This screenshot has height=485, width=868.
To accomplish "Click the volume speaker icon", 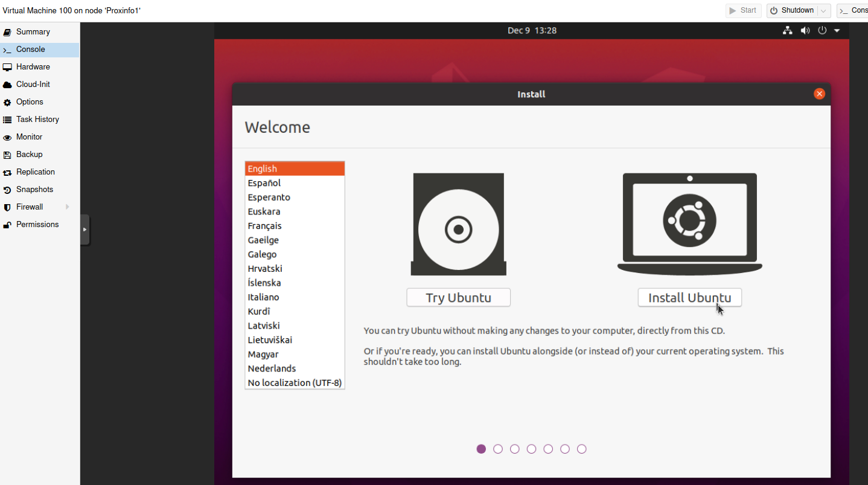I will tap(805, 30).
